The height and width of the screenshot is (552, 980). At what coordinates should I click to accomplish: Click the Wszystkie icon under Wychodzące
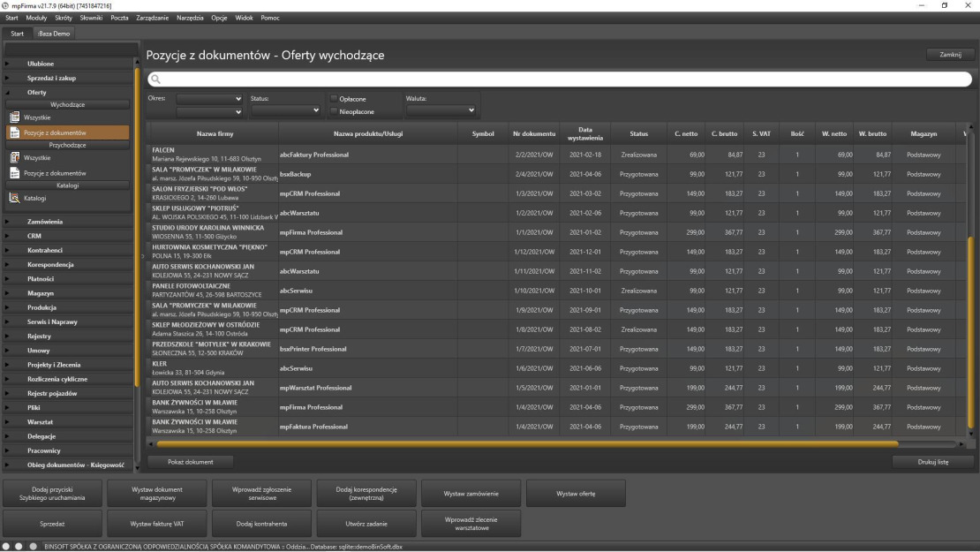coord(14,117)
